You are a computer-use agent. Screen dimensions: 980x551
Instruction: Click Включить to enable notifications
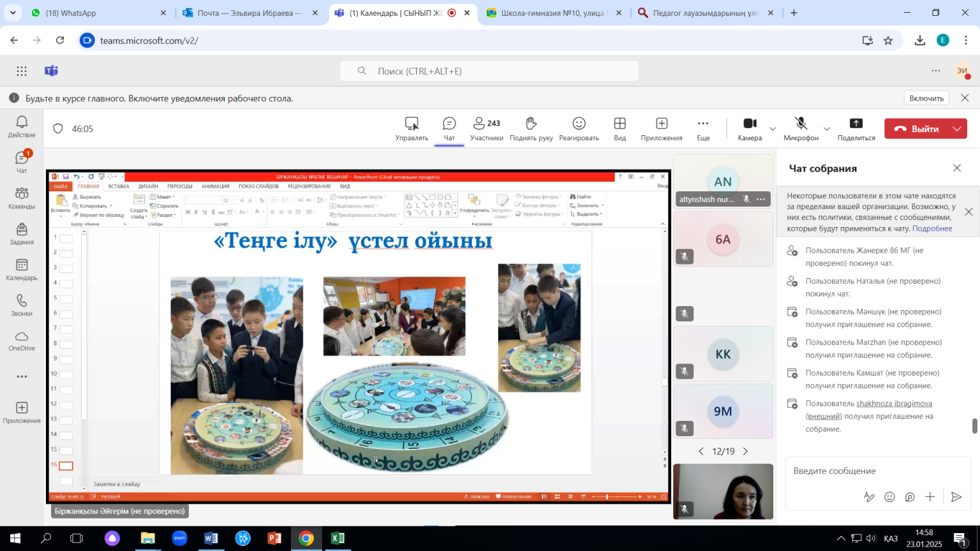pyautogui.click(x=926, y=98)
